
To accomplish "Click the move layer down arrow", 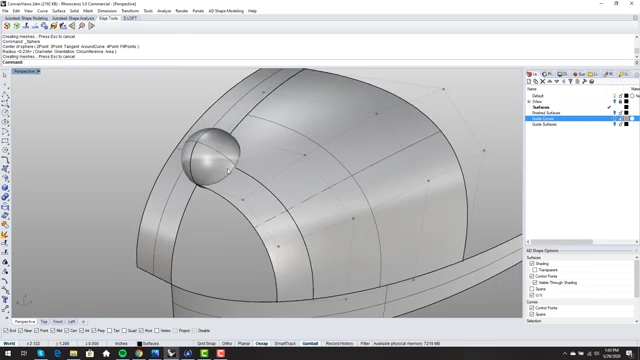I will pyautogui.click(x=556, y=82).
